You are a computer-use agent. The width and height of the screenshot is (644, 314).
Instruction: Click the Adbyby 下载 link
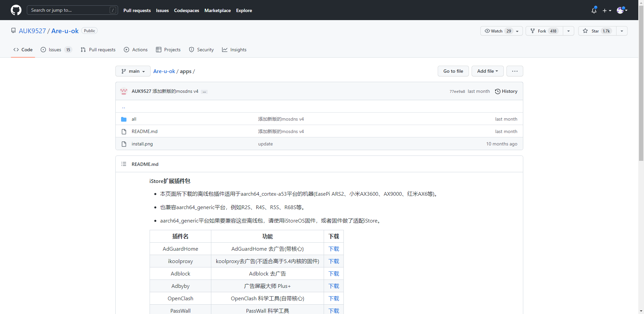pyautogui.click(x=334, y=286)
